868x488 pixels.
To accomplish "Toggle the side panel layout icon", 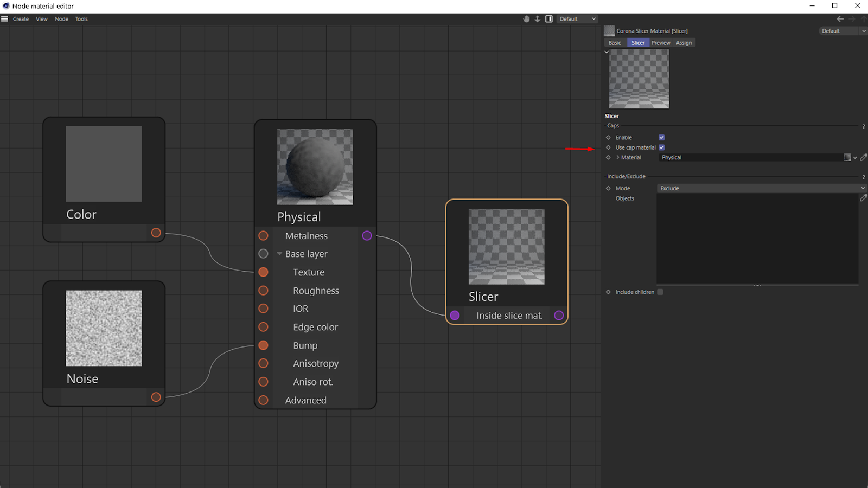I will (x=549, y=19).
